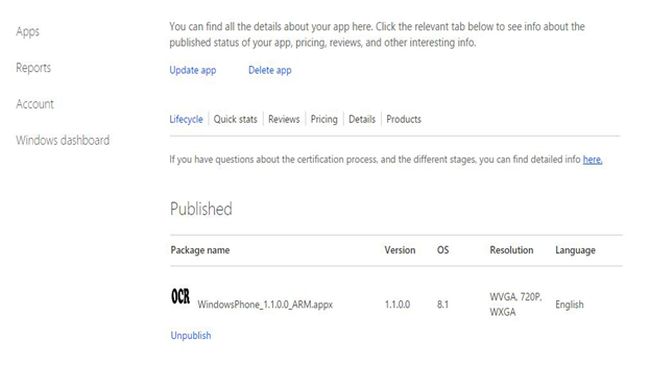Open the Pricing tab

point(324,119)
